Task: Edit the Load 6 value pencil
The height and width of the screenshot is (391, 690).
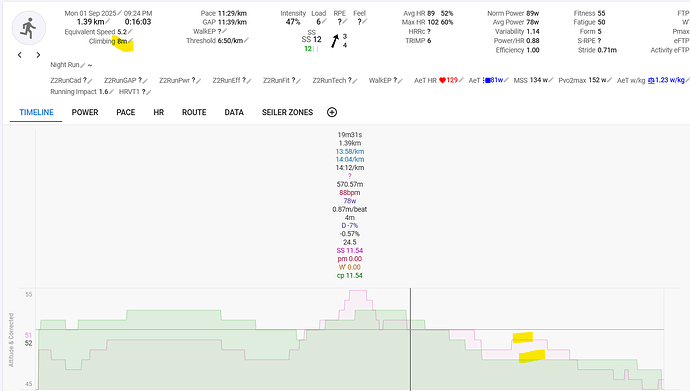Action: click(x=324, y=22)
